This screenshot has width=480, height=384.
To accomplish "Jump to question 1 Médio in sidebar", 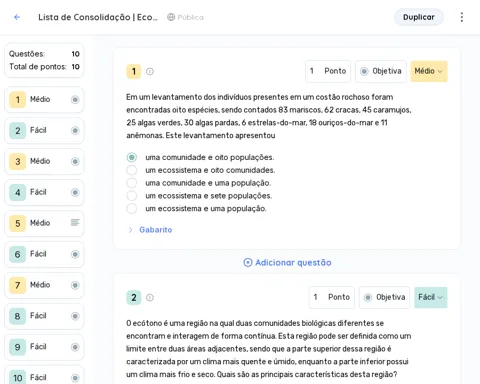I will coord(44,99).
